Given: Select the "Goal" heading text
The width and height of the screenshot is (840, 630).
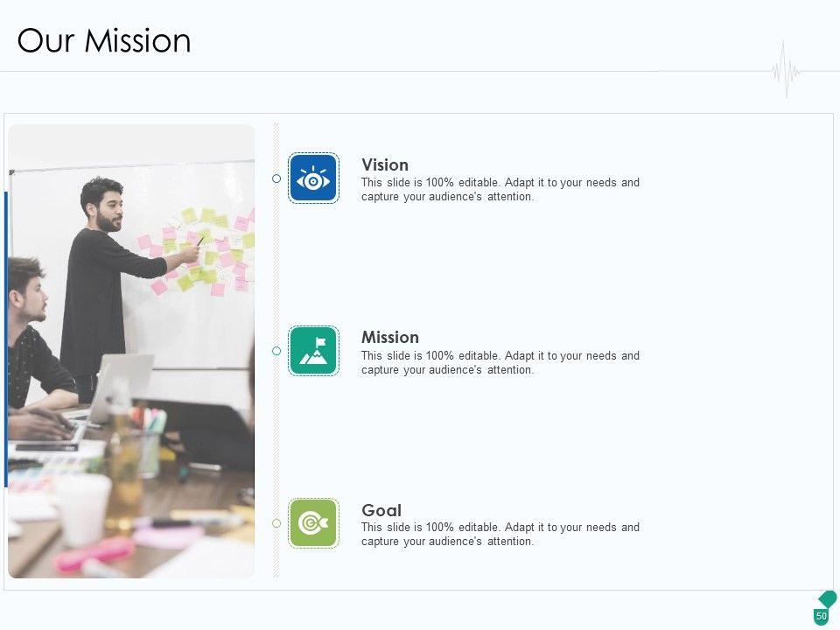Looking at the screenshot, I should [381, 510].
